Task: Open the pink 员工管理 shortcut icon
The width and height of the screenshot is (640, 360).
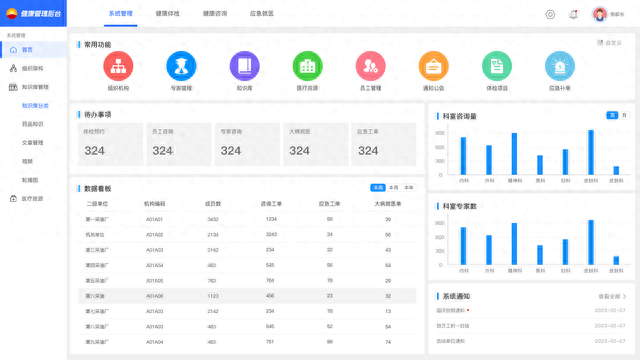Action: click(x=371, y=66)
